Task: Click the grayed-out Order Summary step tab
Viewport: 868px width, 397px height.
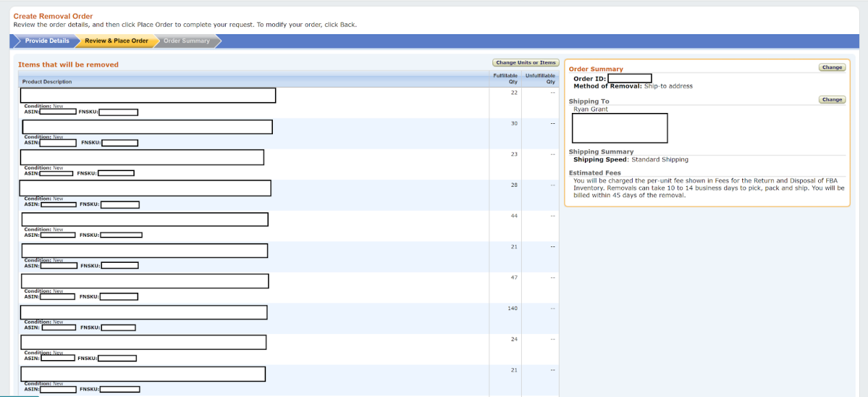Action: tap(187, 41)
